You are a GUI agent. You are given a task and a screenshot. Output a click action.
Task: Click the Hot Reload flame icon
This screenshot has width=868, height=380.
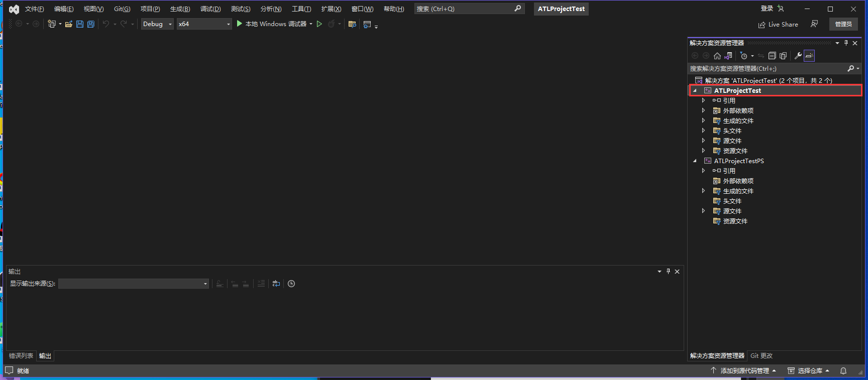pos(331,24)
